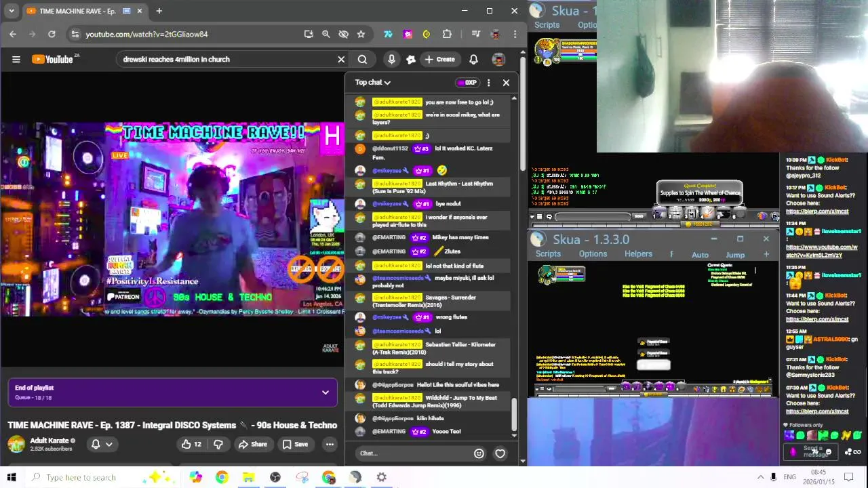Click the 0XP points badge in chat
868x488 pixels.
(x=467, y=83)
